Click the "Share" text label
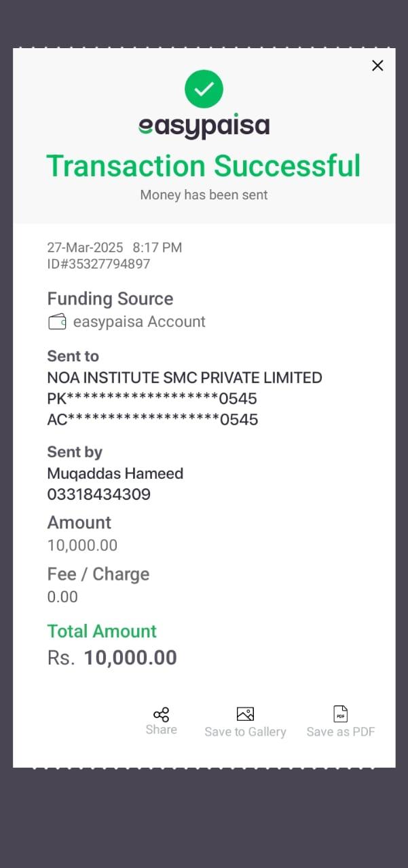This screenshot has height=868, width=408. pos(161,730)
